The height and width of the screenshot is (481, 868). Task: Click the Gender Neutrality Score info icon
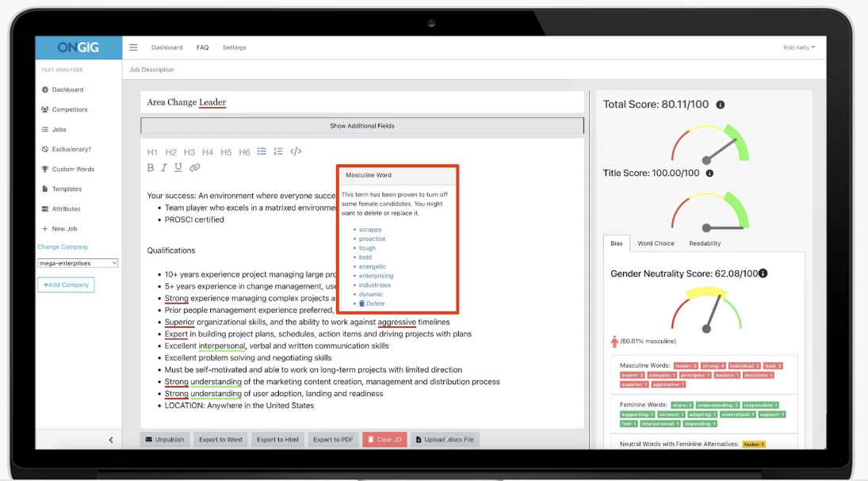point(763,273)
